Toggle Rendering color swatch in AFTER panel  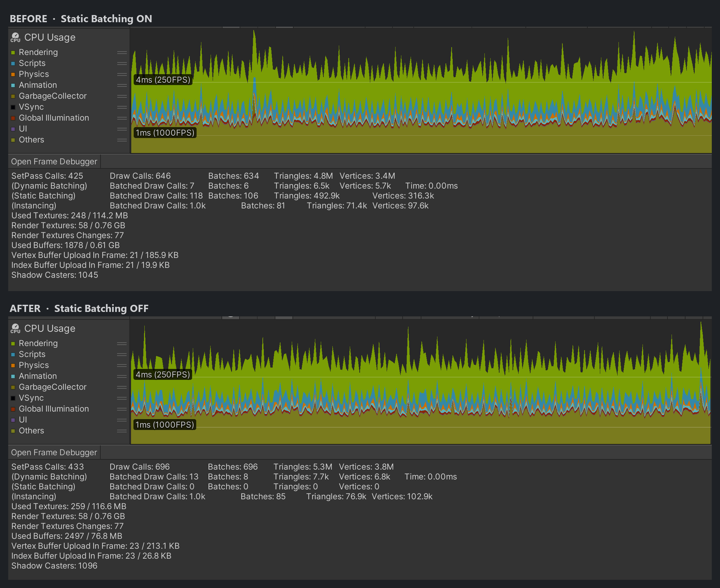pyautogui.click(x=13, y=344)
